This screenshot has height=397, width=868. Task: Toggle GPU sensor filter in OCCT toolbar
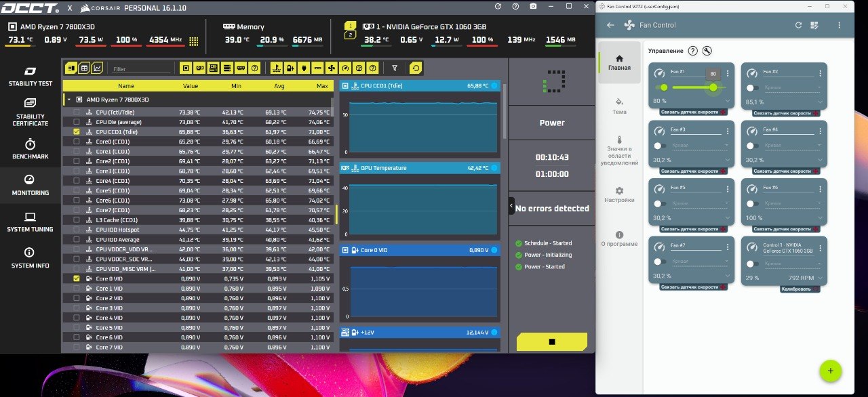tap(199, 68)
